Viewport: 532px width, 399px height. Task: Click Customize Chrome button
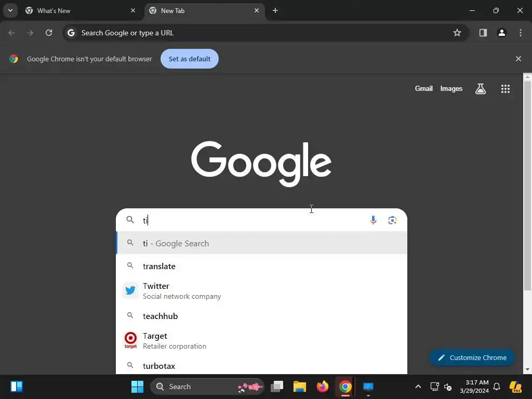click(x=472, y=357)
